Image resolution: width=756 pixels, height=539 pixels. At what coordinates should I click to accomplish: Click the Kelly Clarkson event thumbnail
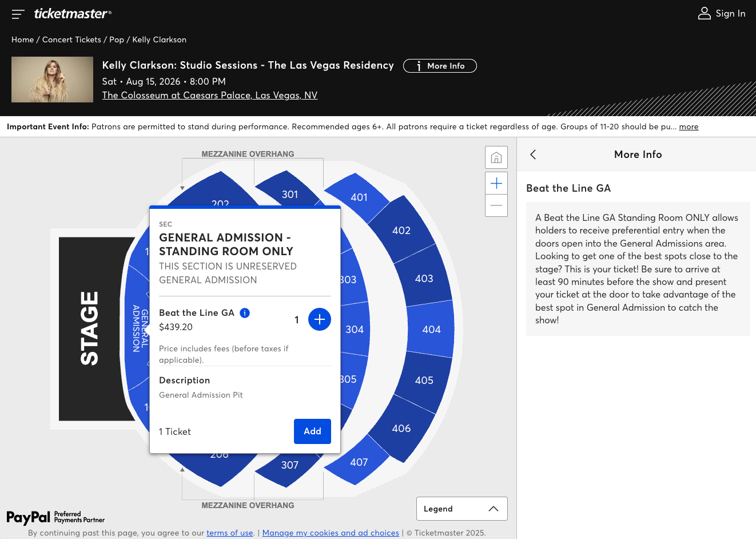[x=52, y=80]
